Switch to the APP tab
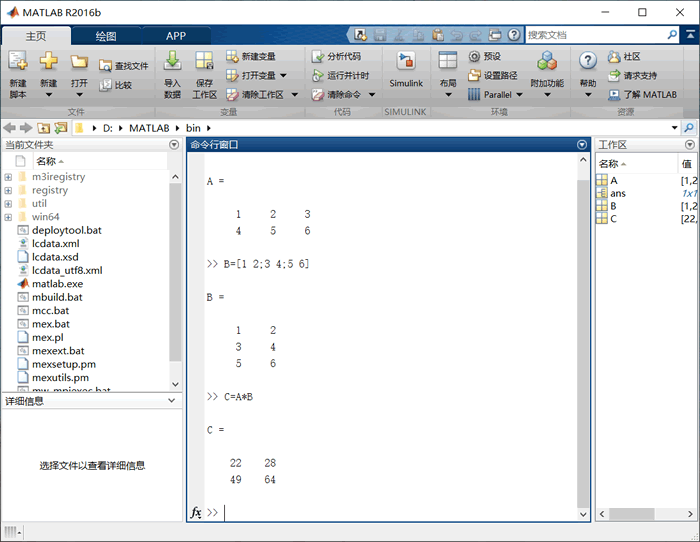The height and width of the screenshot is (542, 700). [x=176, y=36]
